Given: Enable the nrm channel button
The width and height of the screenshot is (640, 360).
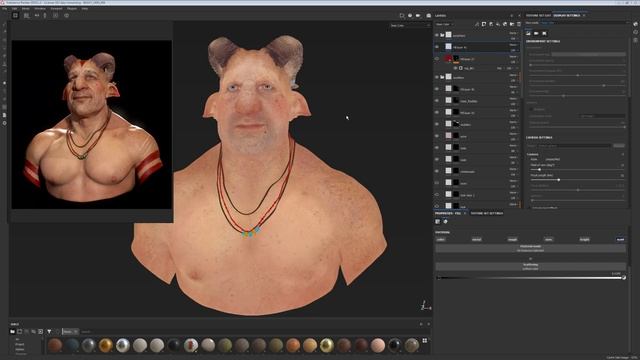Looking at the screenshot, I should [x=548, y=240].
